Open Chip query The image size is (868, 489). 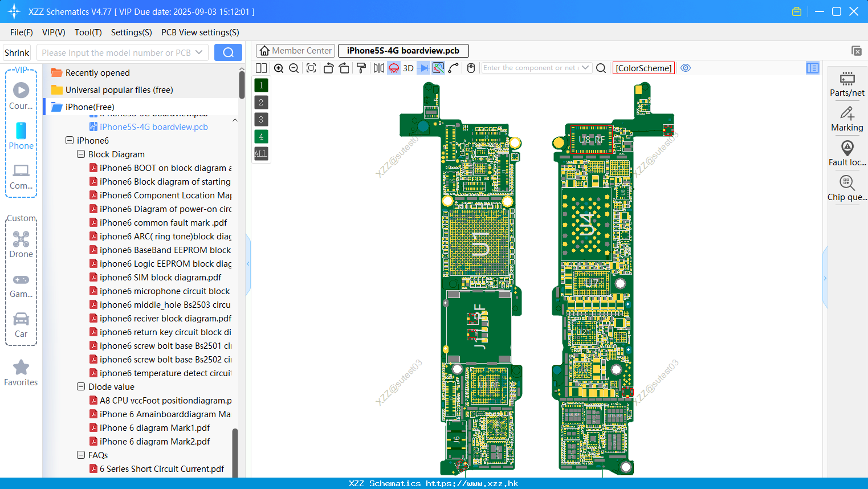[847, 189]
